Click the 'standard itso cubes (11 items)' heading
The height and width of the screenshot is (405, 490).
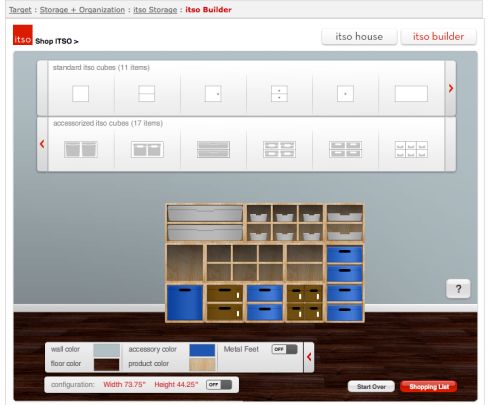click(x=101, y=68)
